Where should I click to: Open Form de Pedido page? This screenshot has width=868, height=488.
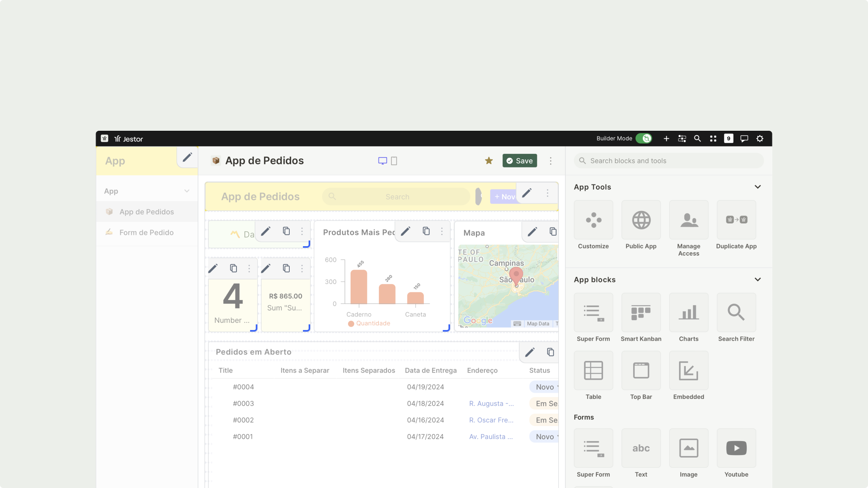(x=146, y=233)
